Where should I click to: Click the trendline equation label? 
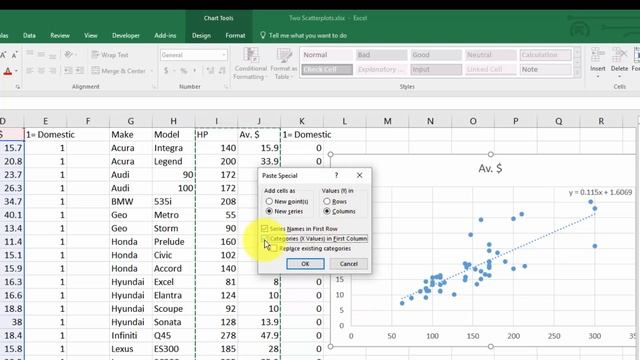pos(600,192)
